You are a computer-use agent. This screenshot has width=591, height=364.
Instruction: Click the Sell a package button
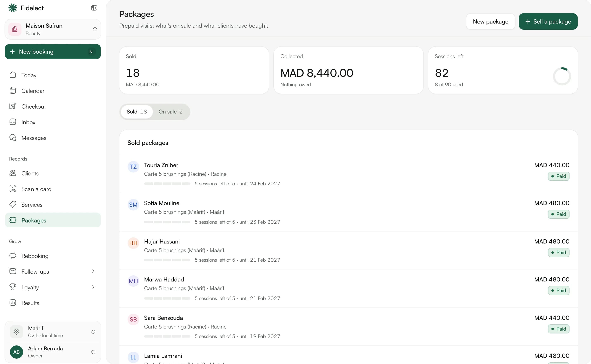point(548,21)
